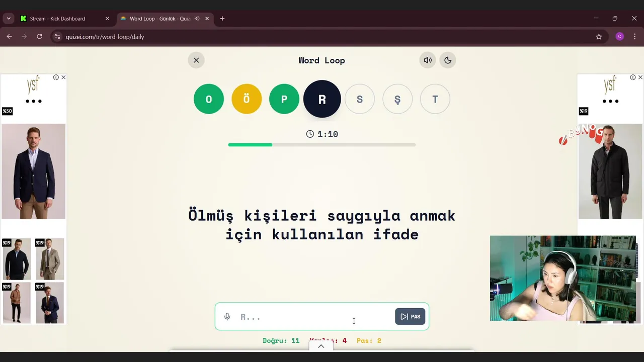Image resolution: width=644 pixels, height=362 pixels.
Task: Open right ad info icon
Action: pyautogui.click(x=633, y=77)
